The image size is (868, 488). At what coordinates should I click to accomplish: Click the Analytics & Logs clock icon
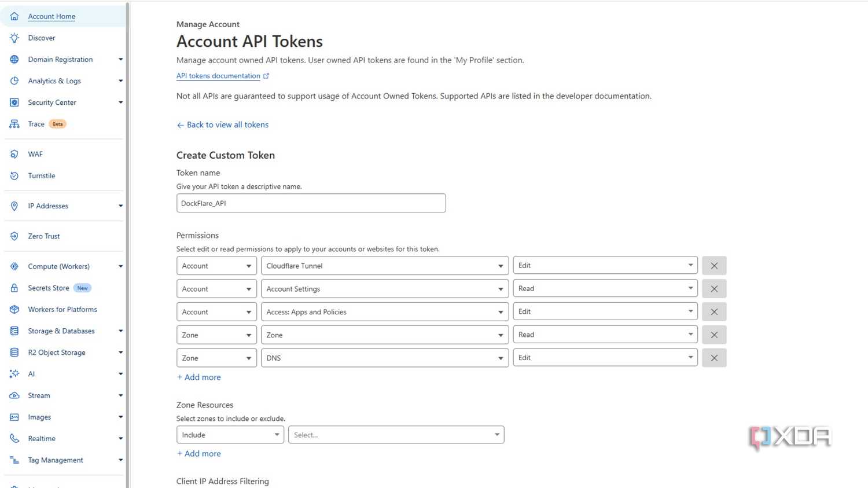[14, 80]
